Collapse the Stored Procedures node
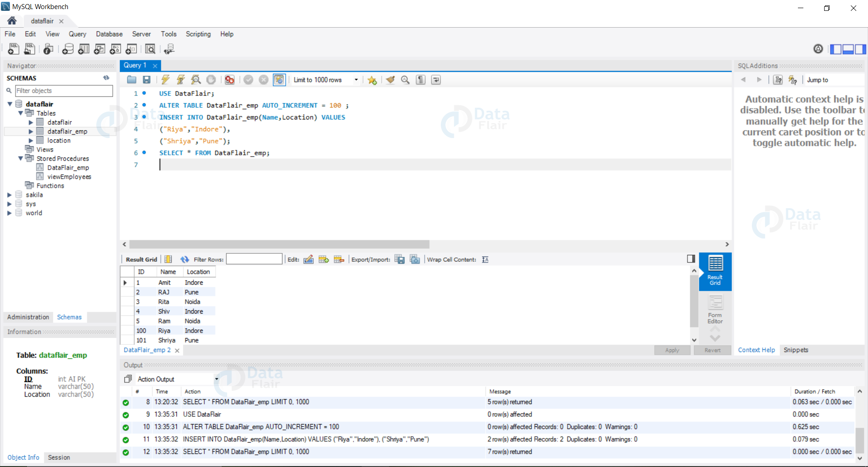 click(20, 159)
